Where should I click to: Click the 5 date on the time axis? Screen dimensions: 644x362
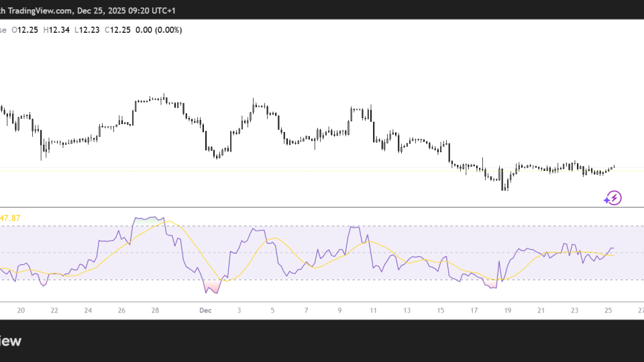click(272, 310)
